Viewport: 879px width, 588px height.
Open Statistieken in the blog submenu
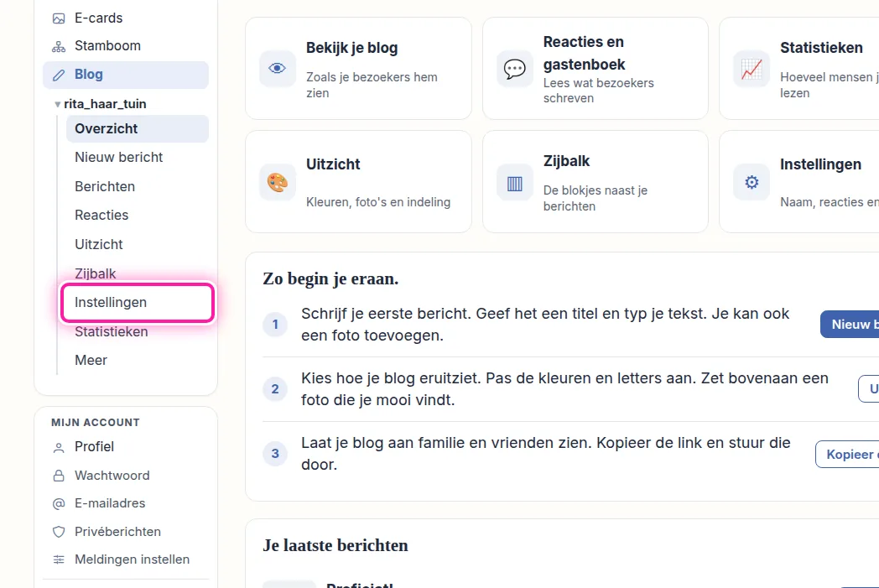coord(138,332)
